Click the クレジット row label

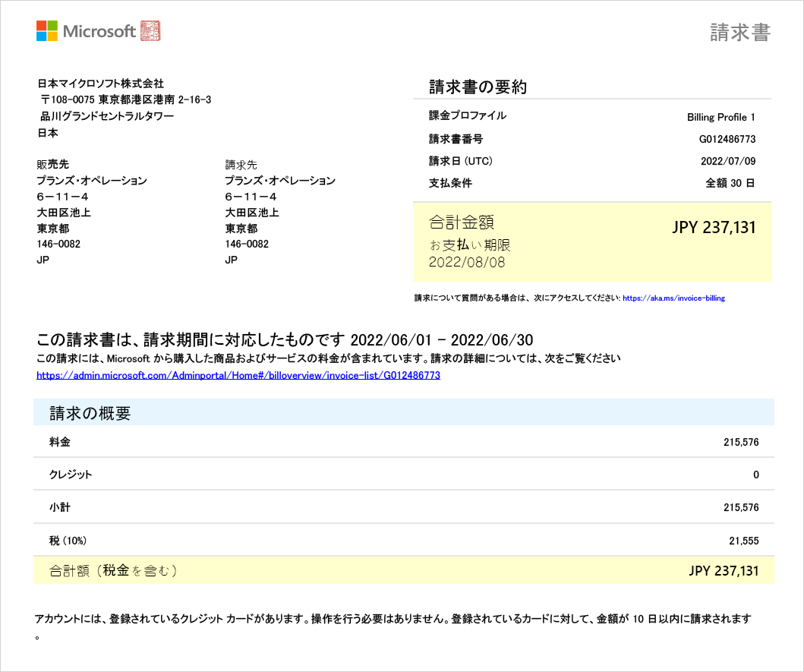click(71, 475)
